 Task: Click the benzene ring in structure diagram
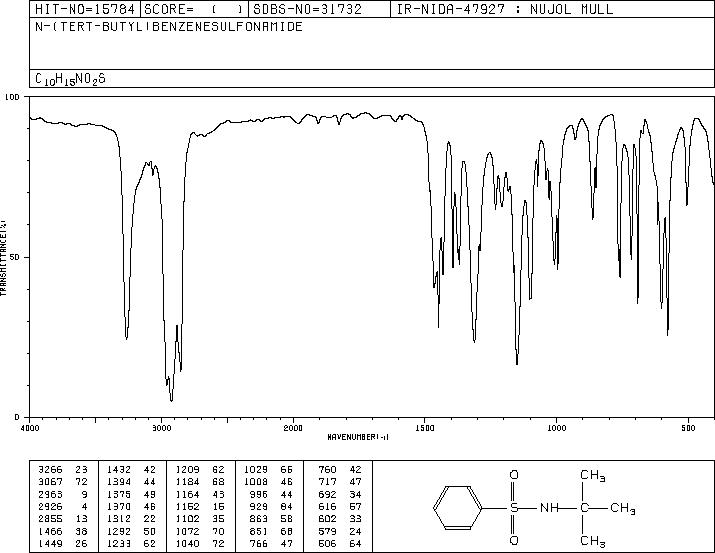pos(457,508)
